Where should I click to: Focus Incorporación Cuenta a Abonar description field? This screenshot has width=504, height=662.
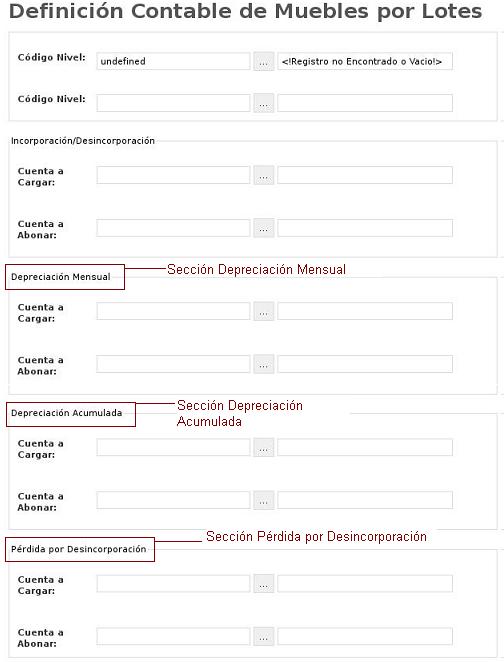pyautogui.click(x=365, y=228)
